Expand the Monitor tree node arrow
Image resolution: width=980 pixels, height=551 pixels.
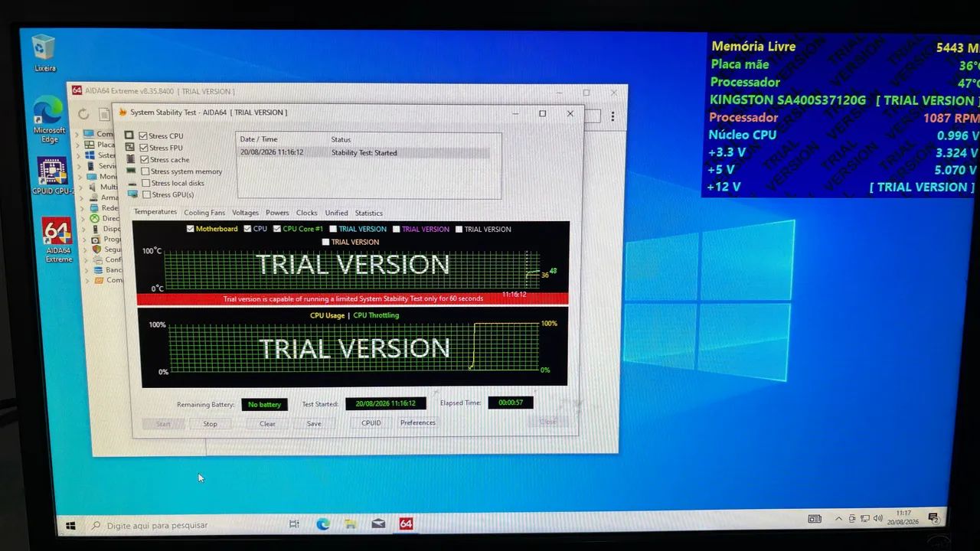pyautogui.click(x=80, y=176)
